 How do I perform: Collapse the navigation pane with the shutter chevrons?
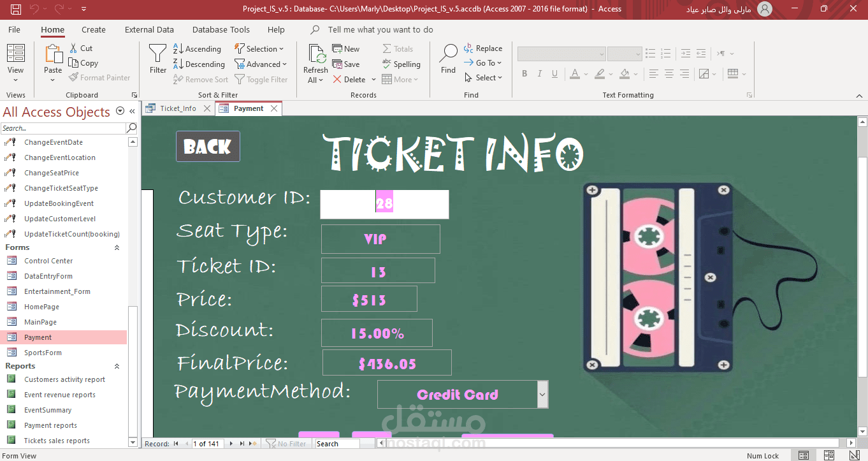(x=133, y=112)
